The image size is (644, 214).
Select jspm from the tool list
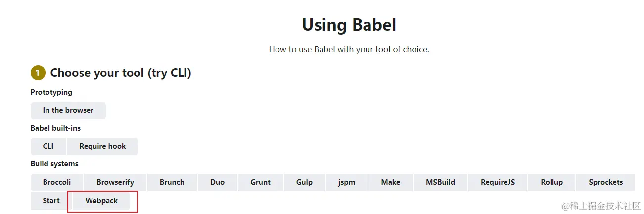pyautogui.click(x=347, y=182)
